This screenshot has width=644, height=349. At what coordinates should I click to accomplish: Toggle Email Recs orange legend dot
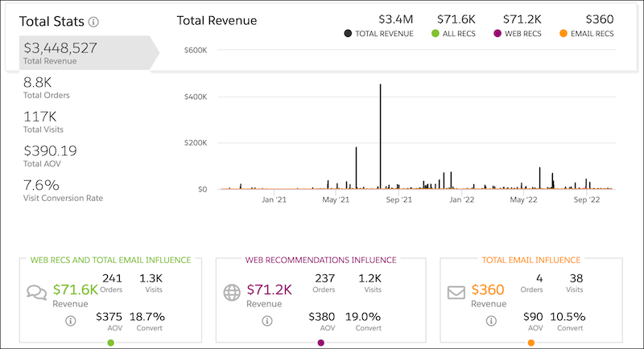point(563,34)
